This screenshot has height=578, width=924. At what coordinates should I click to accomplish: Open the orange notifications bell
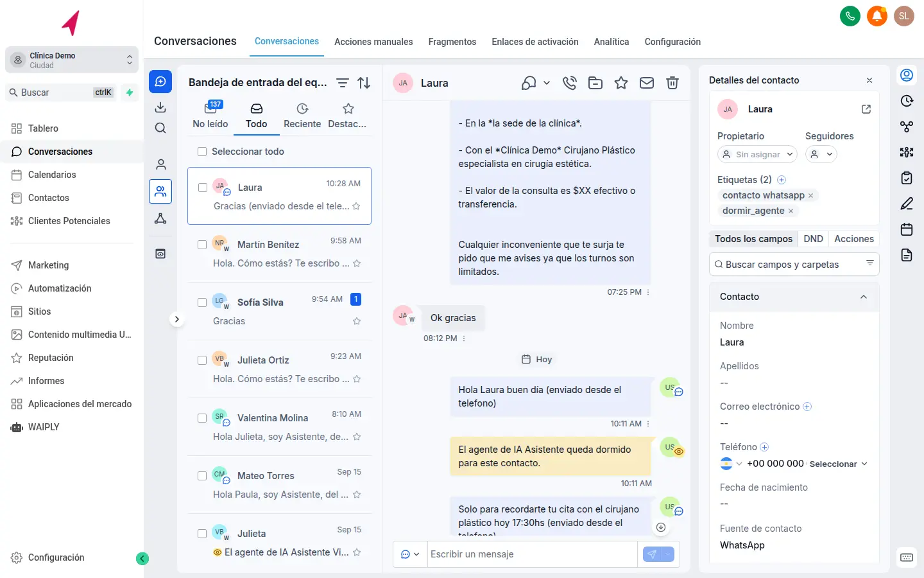click(x=877, y=16)
